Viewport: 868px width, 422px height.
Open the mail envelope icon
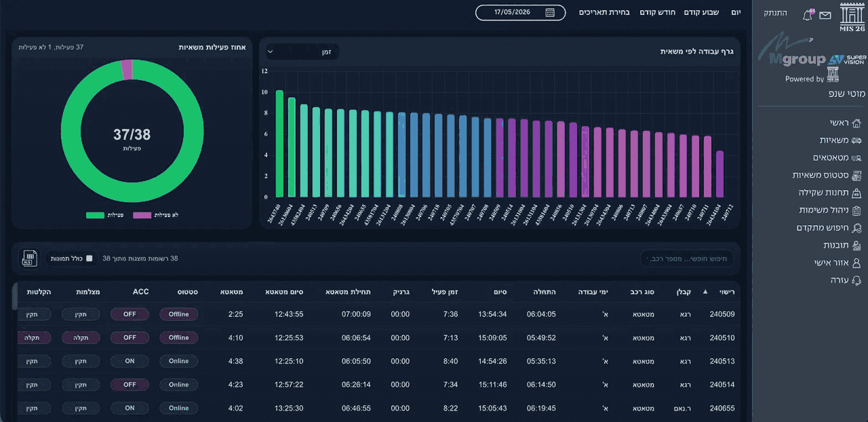point(825,15)
